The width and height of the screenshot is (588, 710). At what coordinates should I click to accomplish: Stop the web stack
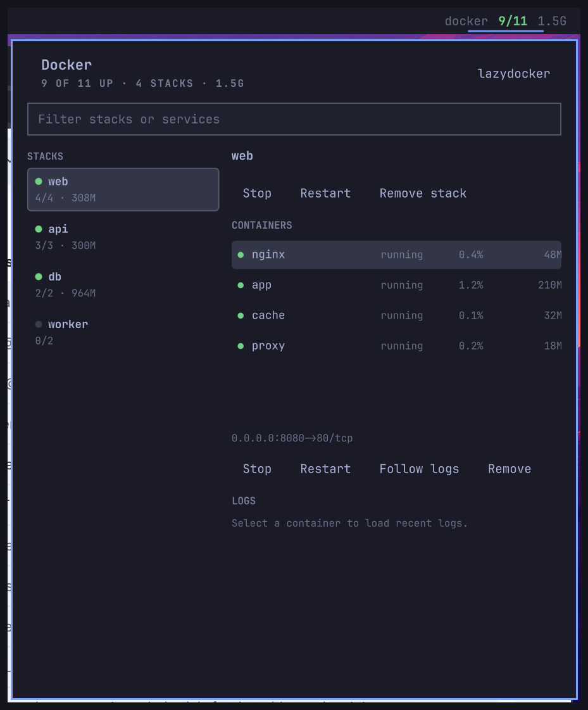click(x=257, y=193)
